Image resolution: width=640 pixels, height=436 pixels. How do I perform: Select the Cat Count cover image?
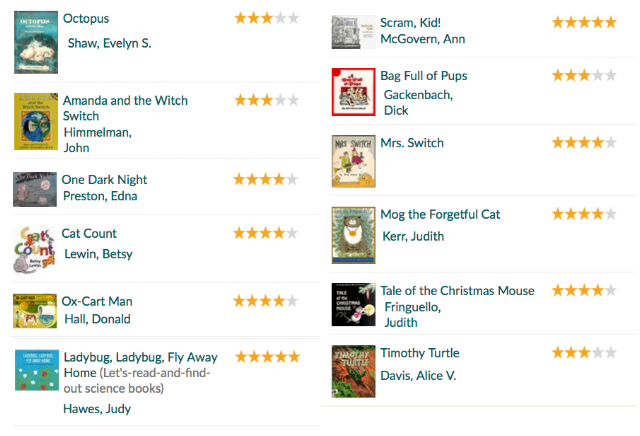click(33, 249)
